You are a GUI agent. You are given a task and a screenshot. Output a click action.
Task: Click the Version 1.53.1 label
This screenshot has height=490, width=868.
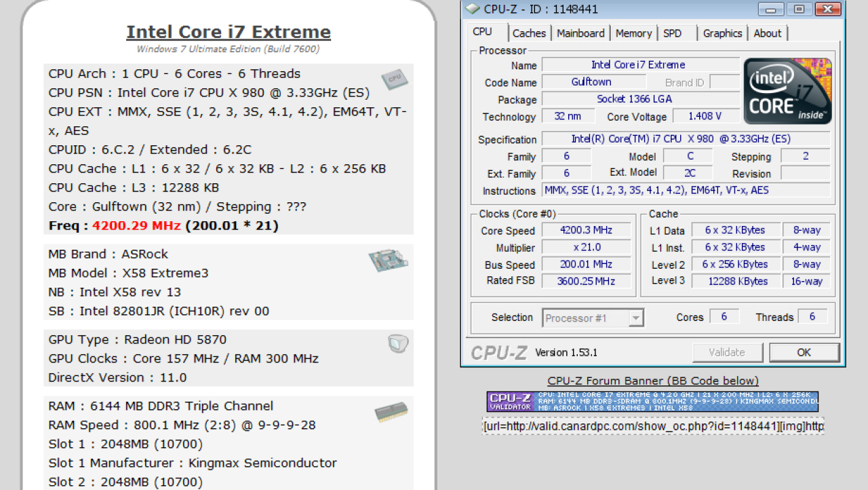pyautogui.click(x=566, y=353)
